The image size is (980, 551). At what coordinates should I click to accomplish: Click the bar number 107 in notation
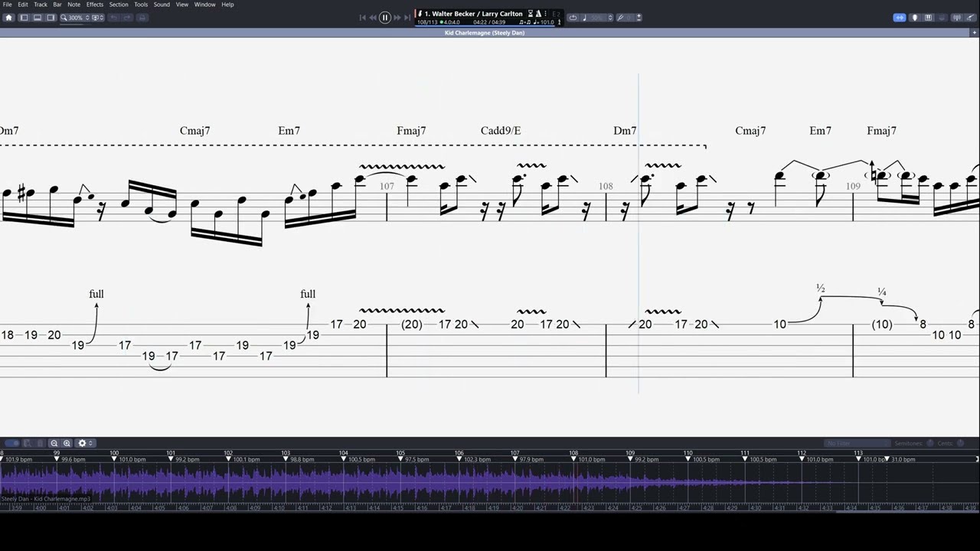[x=387, y=186]
